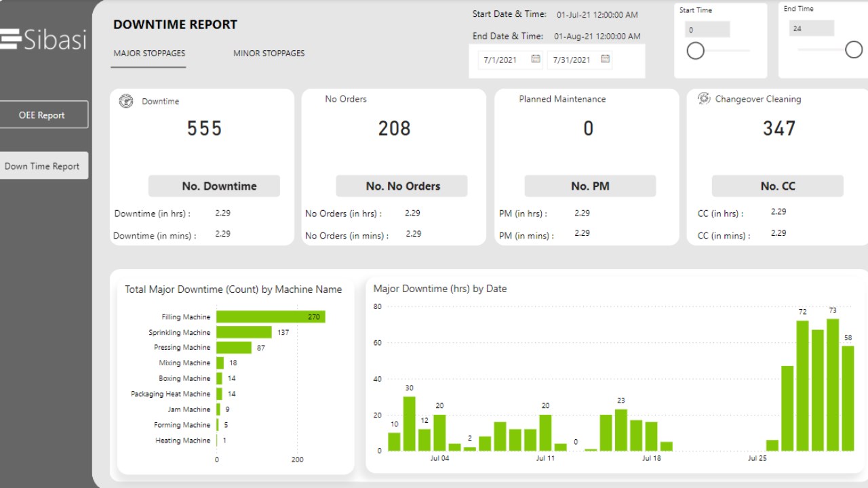This screenshot has width=868, height=488.
Task: Select the Filling Machine bar
Action: [x=271, y=317]
